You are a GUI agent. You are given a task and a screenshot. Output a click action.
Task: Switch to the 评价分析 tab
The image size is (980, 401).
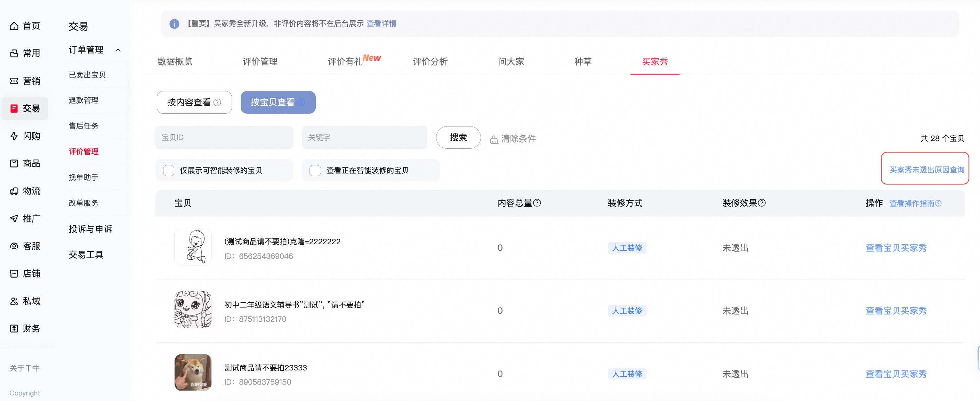[430, 62]
